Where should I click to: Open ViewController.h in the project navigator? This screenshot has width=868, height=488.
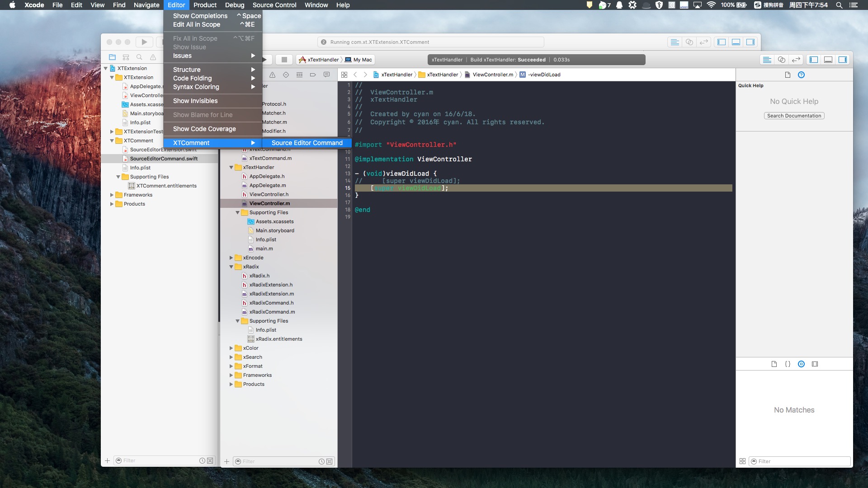(269, 195)
